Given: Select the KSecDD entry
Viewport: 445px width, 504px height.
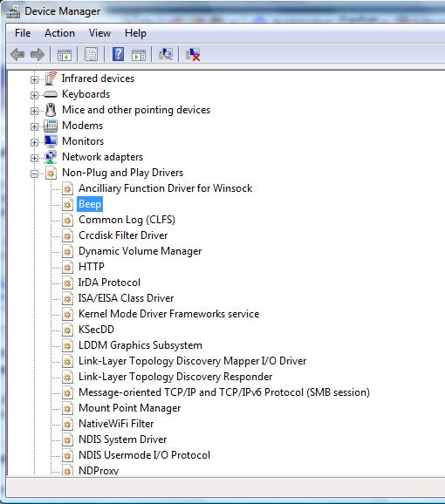Looking at the screenshot, I should pyautogui.click(x=96, y=330).
